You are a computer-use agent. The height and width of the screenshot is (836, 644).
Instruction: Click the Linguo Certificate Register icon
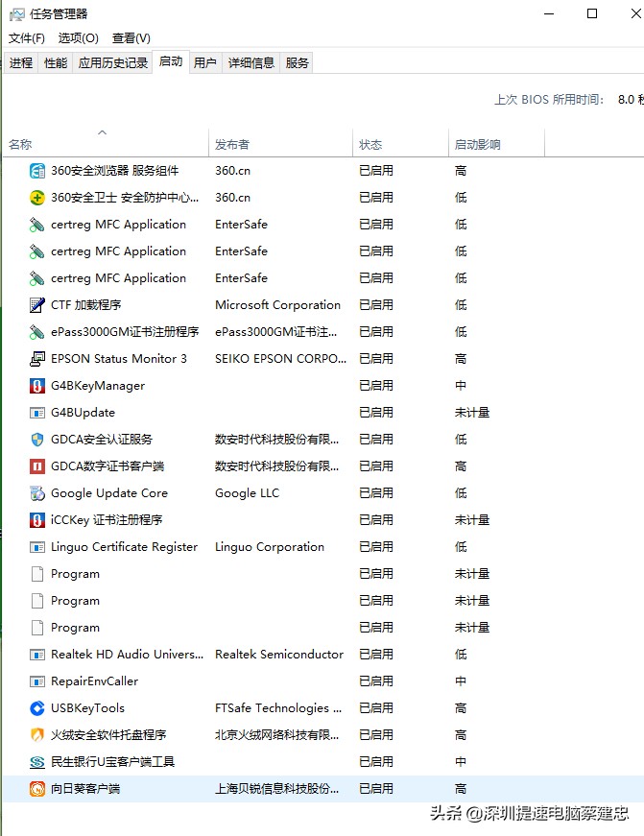[37, 547]
